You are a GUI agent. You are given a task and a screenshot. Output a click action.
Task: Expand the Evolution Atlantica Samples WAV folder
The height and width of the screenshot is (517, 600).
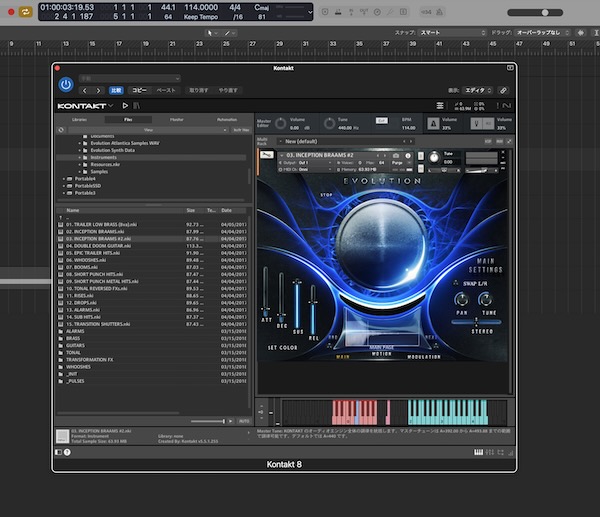[x=80, y=143]
